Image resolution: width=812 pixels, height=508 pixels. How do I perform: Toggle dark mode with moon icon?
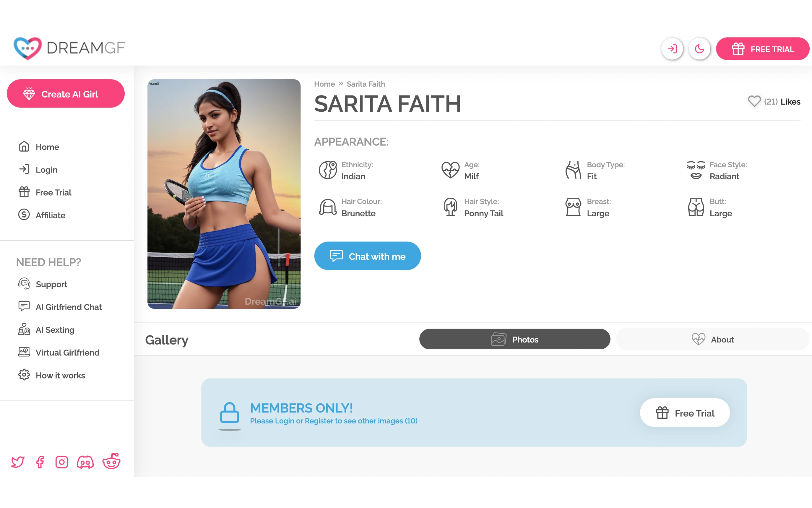click(x=699, y=49)
